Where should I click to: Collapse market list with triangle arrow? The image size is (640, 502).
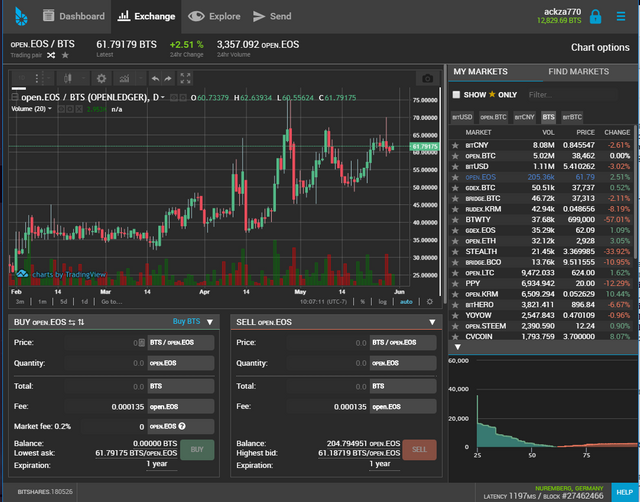pos(458,347)
